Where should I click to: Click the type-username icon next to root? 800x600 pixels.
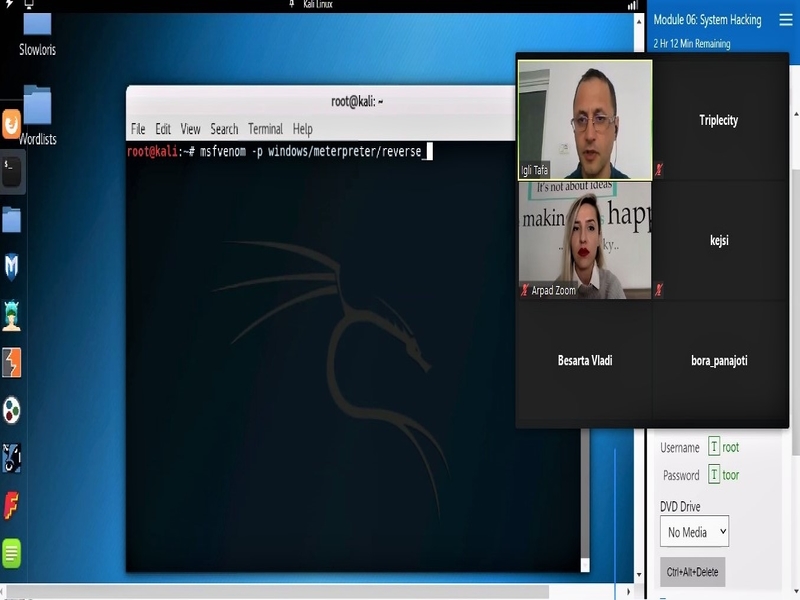click(714, 447)
